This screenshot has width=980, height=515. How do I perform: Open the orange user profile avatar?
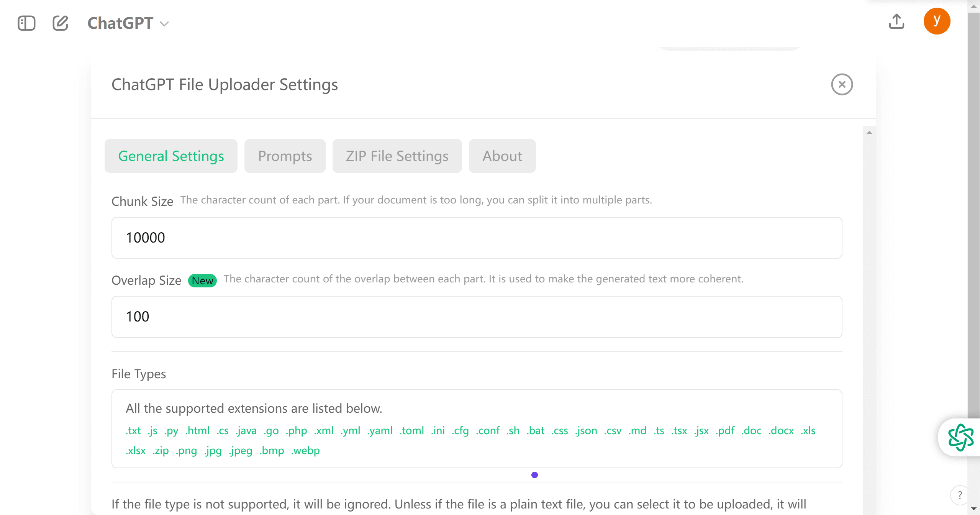tap(936, 21)
